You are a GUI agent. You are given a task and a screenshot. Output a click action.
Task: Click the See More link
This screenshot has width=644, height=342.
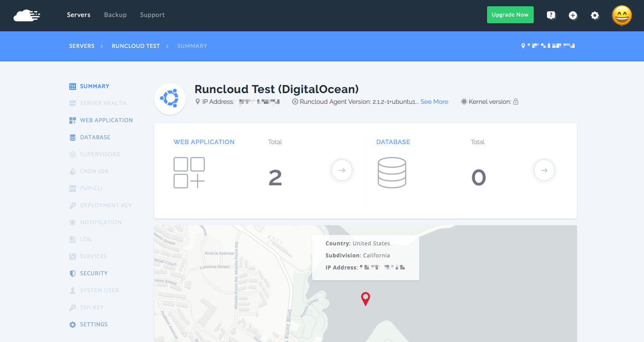(434, 102)
